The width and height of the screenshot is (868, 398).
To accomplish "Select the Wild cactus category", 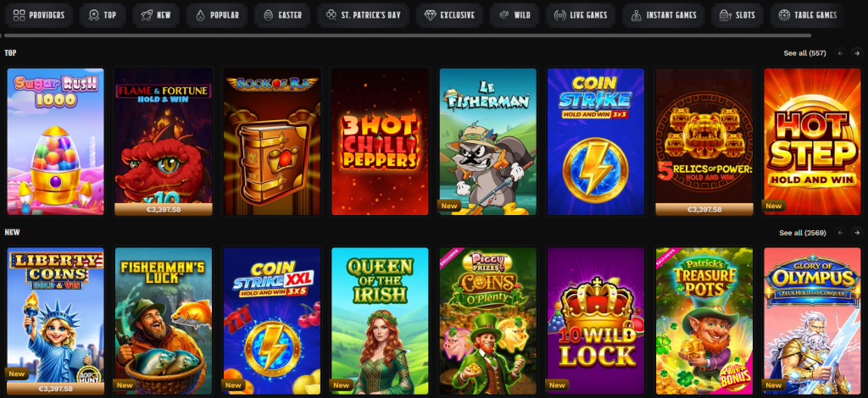I will (x=515, y=15).
